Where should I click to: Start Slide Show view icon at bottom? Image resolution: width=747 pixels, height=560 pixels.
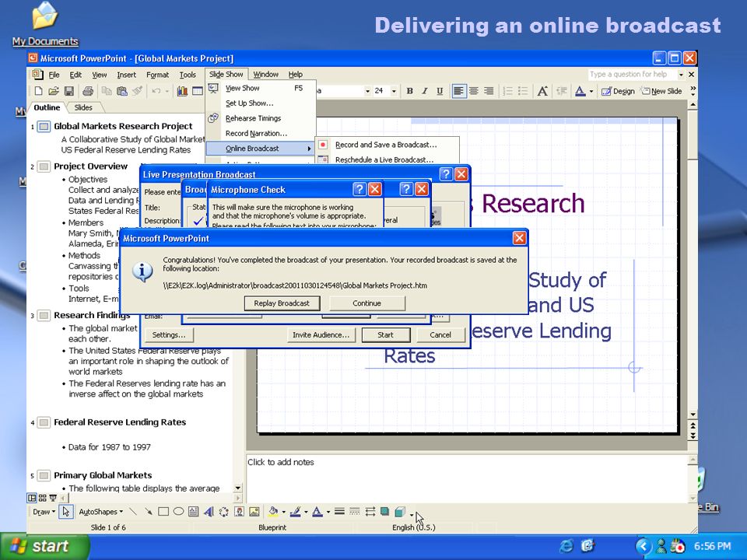coord(53,498)
